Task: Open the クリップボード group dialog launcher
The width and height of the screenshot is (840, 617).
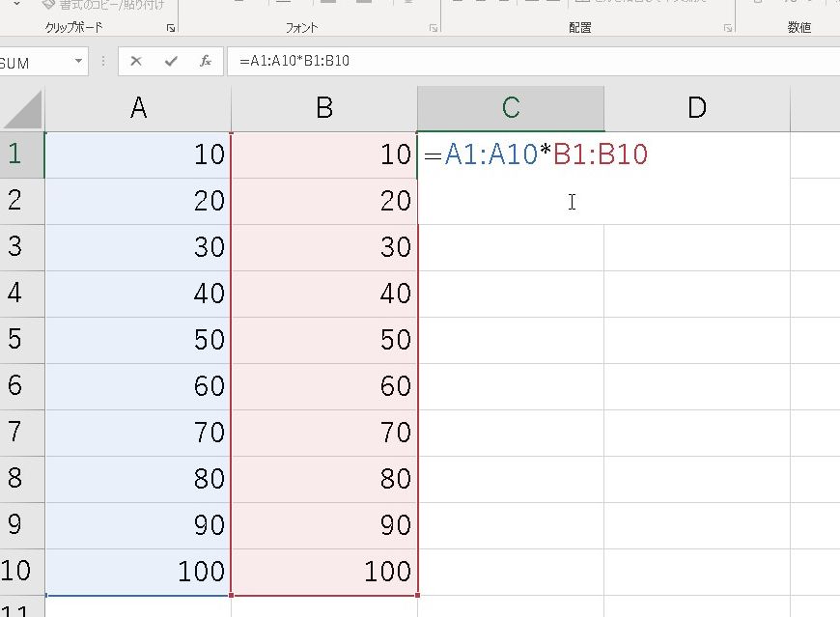Action: tap(171, 29)
